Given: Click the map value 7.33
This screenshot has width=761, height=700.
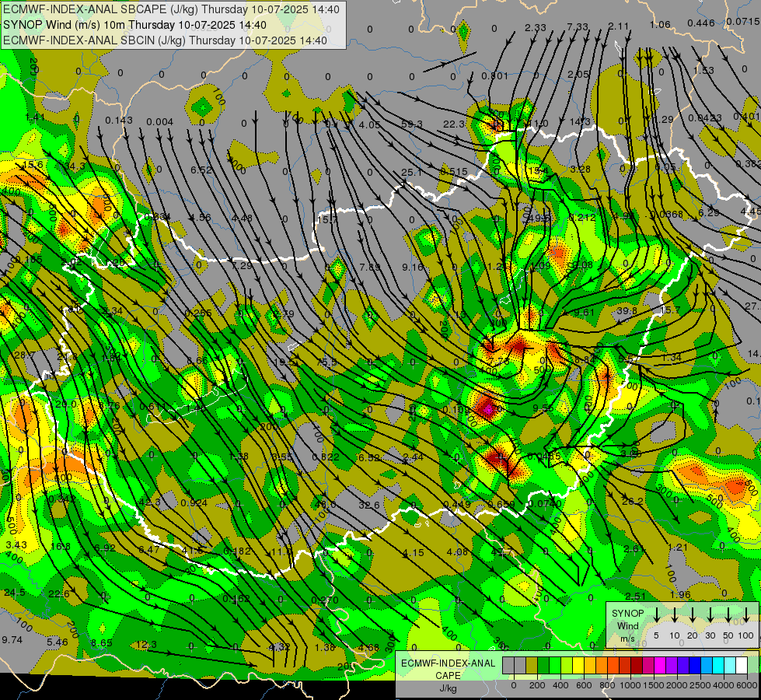Looking at the screenshot, I should [x=578, y=26].
